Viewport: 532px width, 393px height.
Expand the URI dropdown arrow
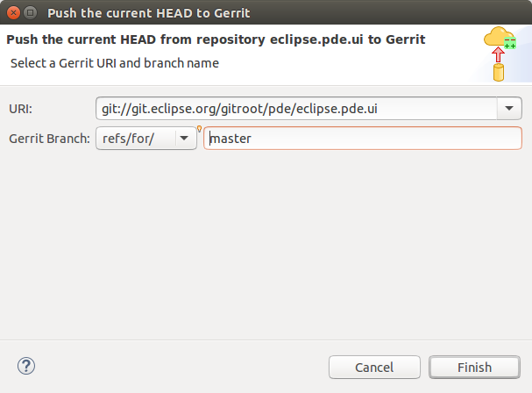pos(509,109)
